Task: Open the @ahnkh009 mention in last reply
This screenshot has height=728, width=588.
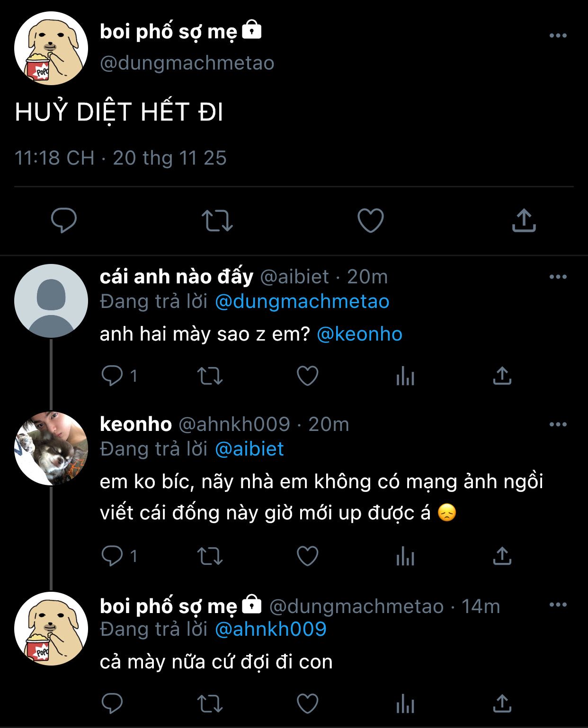Action: [x=270, y=629]
